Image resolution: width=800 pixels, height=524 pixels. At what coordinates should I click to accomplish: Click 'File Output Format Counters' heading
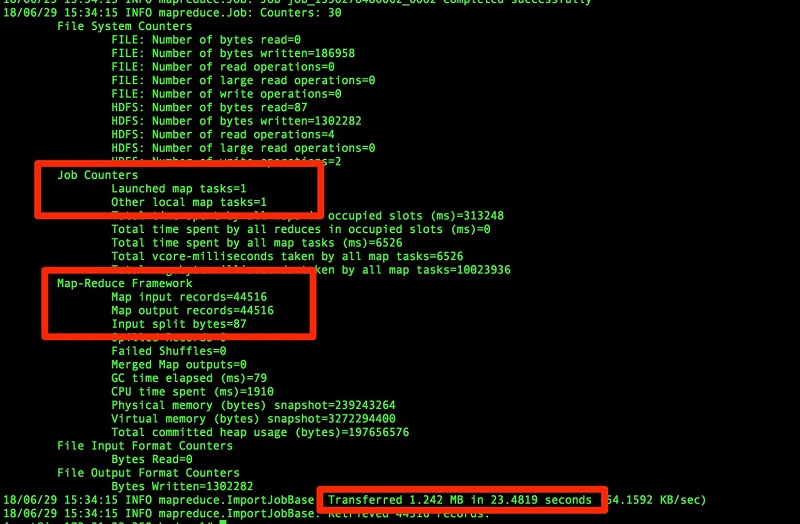click(x=148, y=473)
